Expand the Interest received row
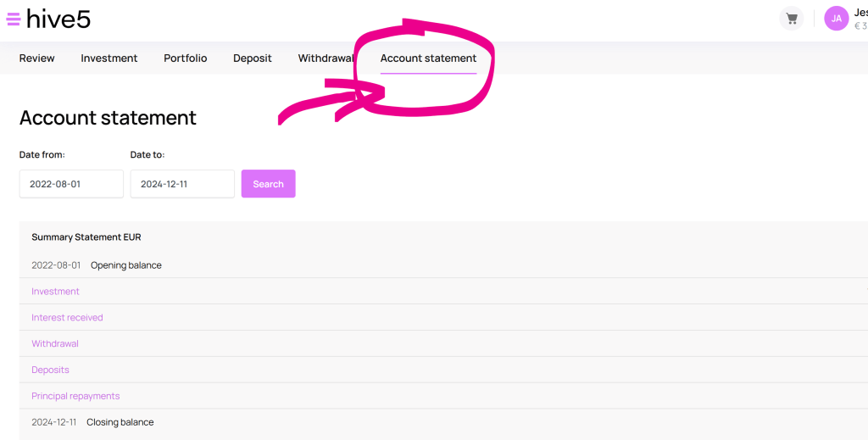 click(67, 318)
